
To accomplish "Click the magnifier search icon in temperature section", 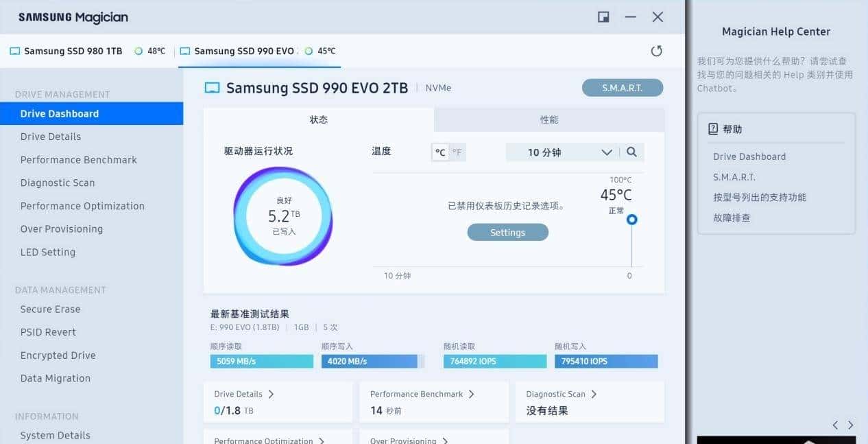I will (631, 152).
